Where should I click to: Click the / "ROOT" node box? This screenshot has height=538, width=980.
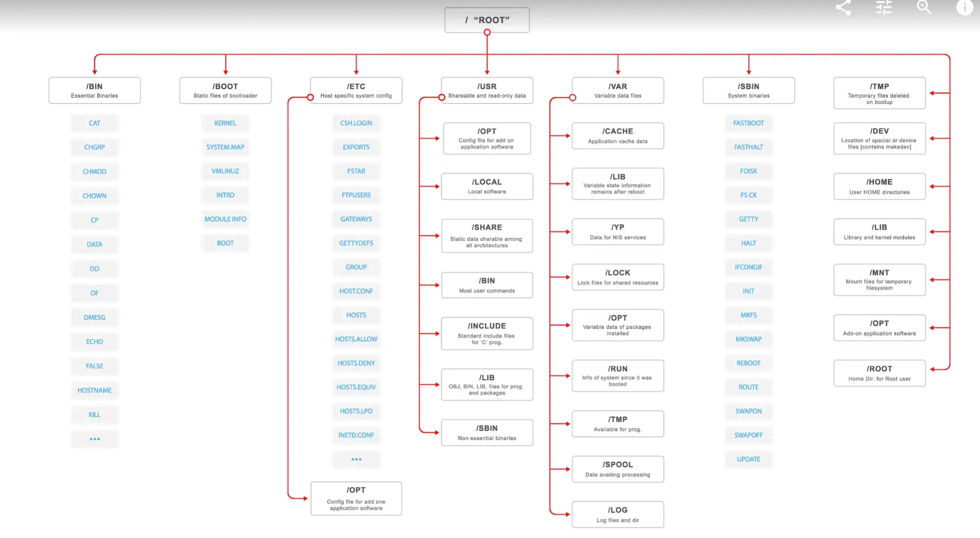[x=487, y=20]
